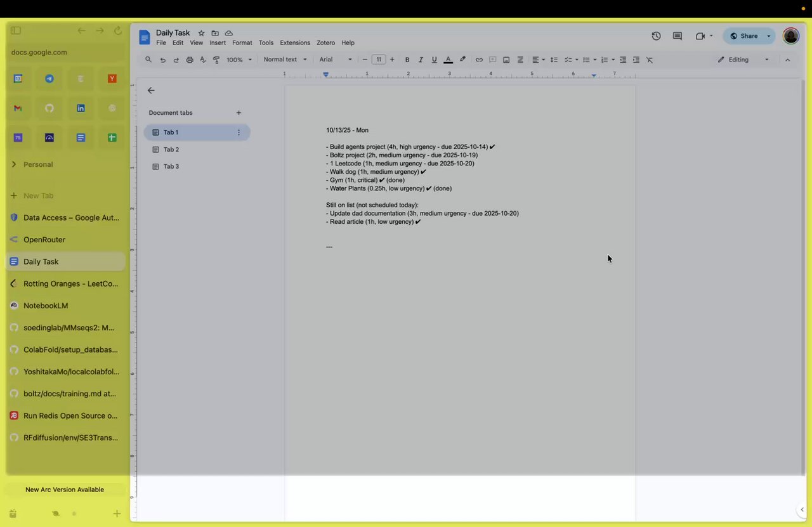812x527 pixels.
Task: Toggle the Arc sidebar panel icon
Action: coord(16,30)
